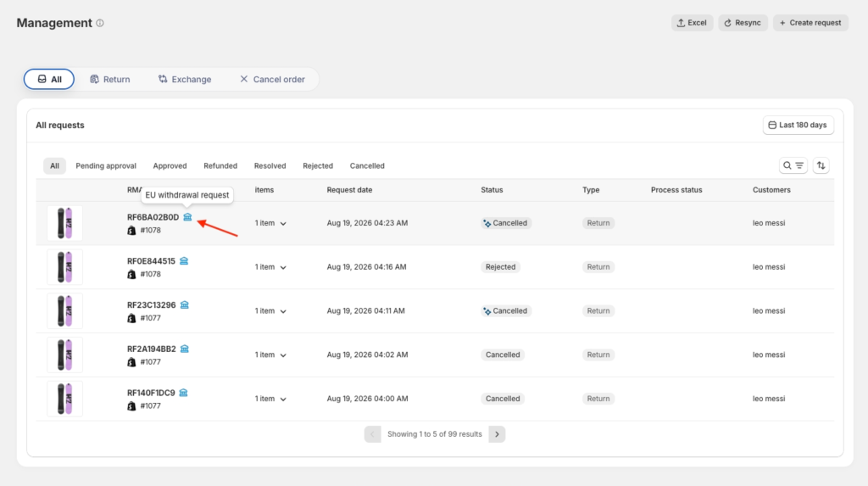
Task: Open the Last 180 days date filter
Action: [x=798, y=126]
